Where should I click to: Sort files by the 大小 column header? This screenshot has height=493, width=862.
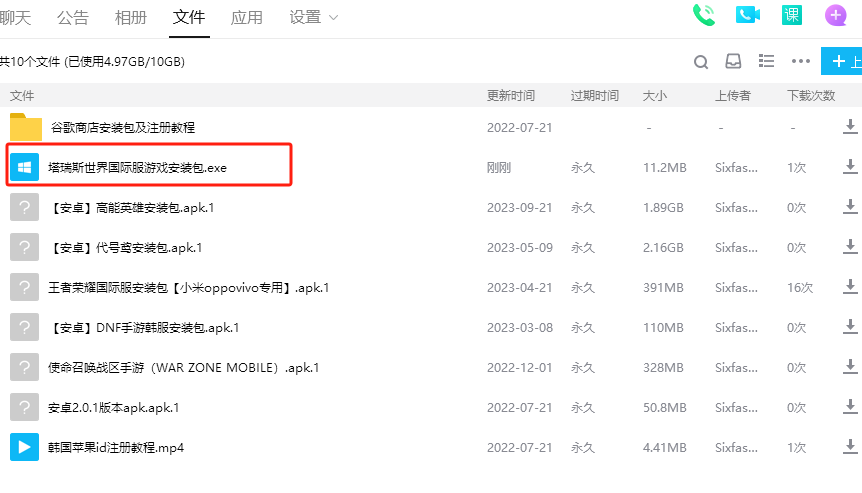pyautogui.click(x=655, y=95)
